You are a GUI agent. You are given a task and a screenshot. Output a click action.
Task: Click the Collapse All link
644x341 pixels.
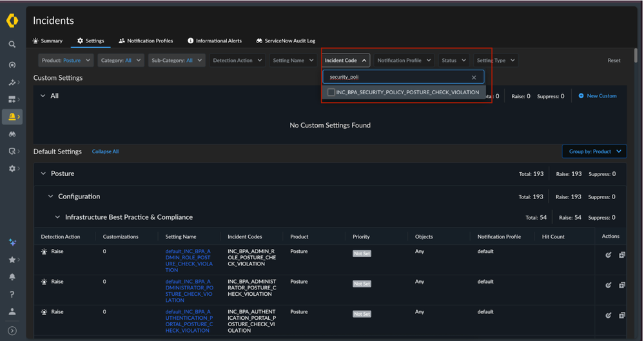coord(105,151)
